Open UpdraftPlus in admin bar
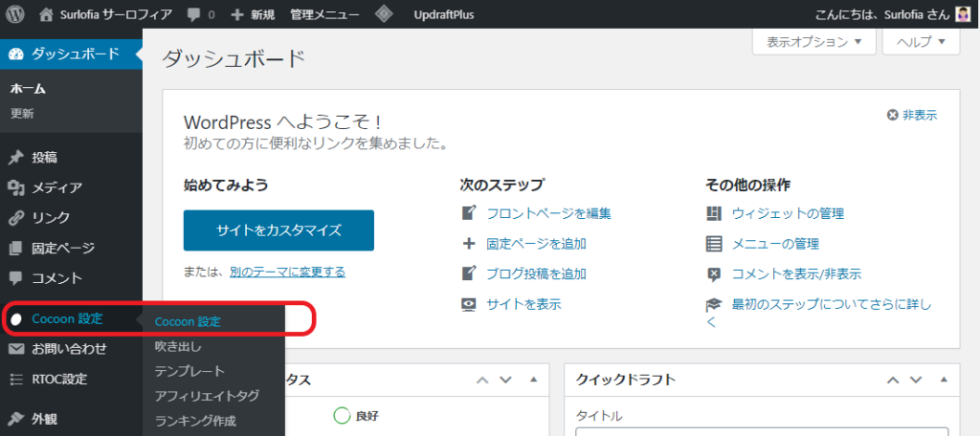Image resolution: width=980 pixels, height=436 pixels. point(444,15)
